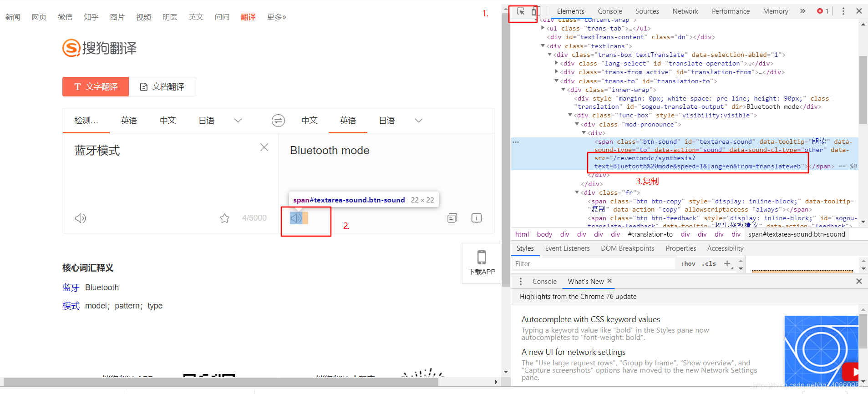Toggle the .cls element classes button

[x=709, y=264]
